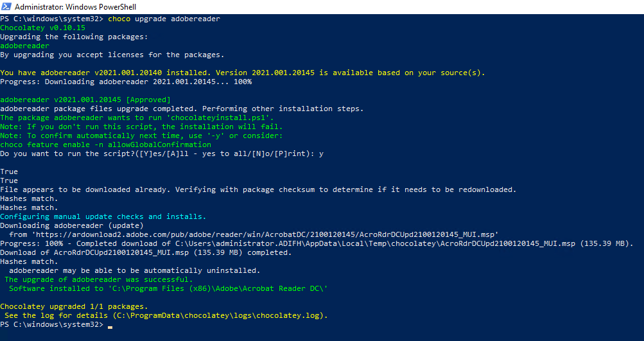Image resolution: width=644 pixels, height=341 pixels.
Task: Click "Configuring manual update checks and installs." line
Action: tap(103, 217)
